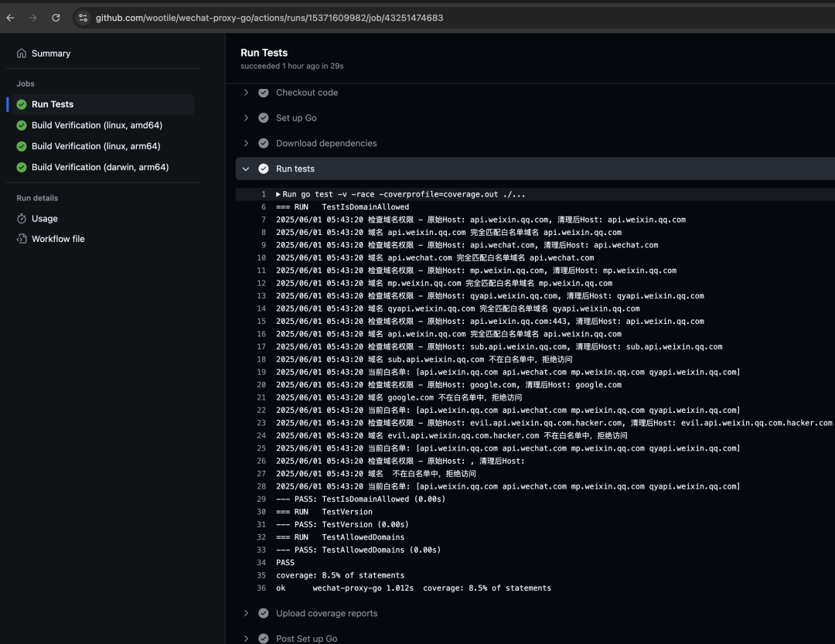The image size is (835, 644).
Task: Click the green check beside Run Tests job
Action: click(22, 104)
